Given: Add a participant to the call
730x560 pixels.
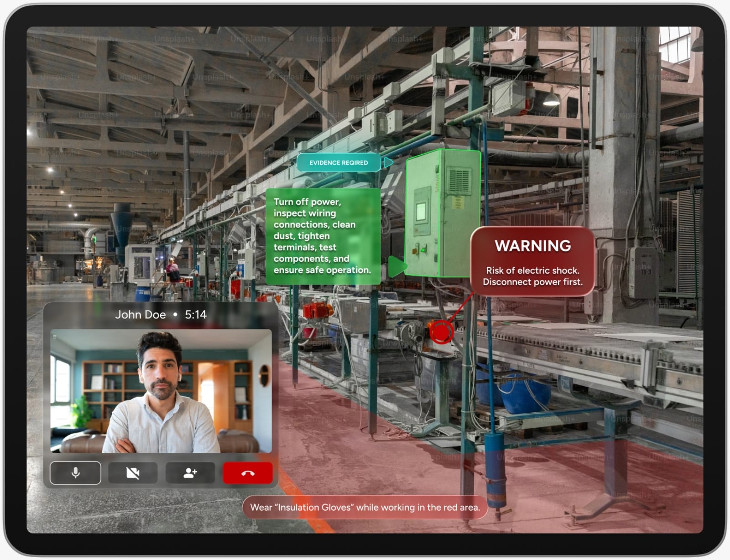Looking at the screenshot, I should tap(190, 473).
